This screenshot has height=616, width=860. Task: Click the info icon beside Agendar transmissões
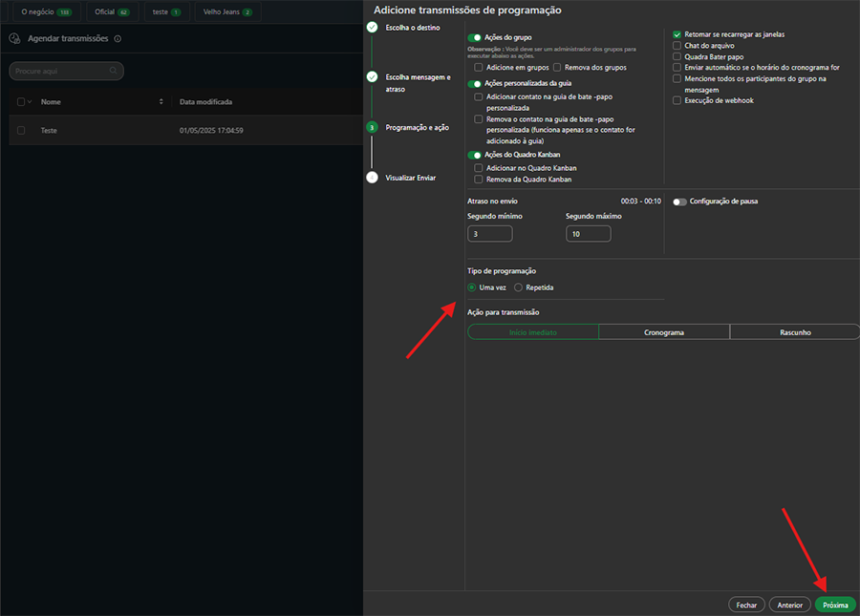click(118, 39)
